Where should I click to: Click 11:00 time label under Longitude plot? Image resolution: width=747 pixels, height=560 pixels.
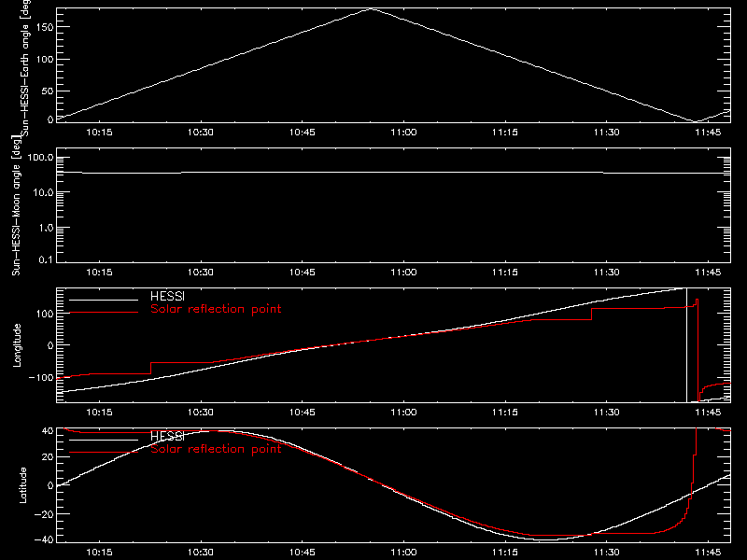click(403, 412)
